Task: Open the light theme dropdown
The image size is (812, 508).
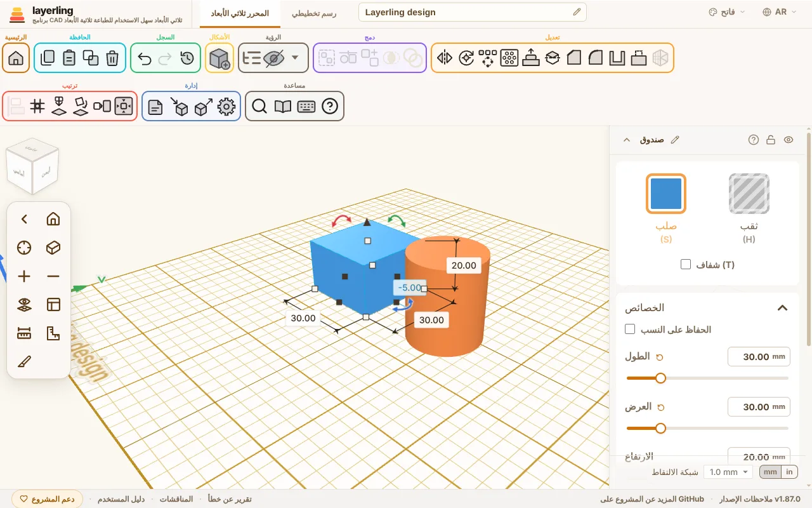Action: (727, 12)
